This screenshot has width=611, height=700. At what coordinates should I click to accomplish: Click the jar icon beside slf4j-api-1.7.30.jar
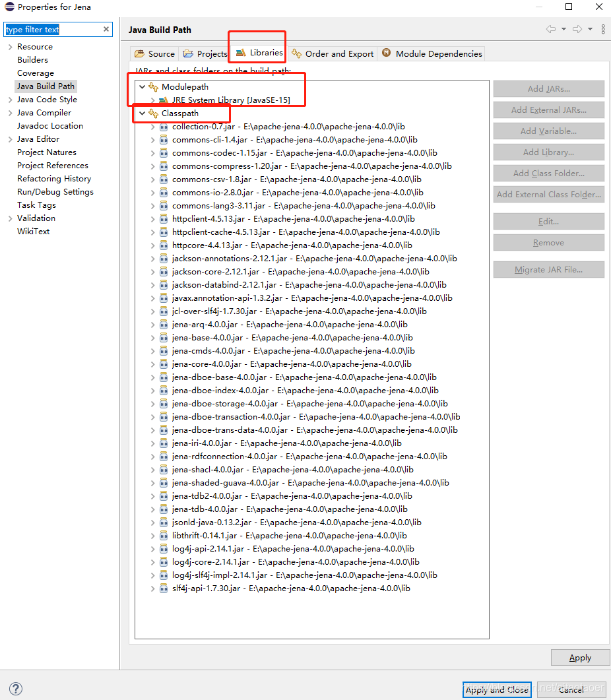click(164, 589)
